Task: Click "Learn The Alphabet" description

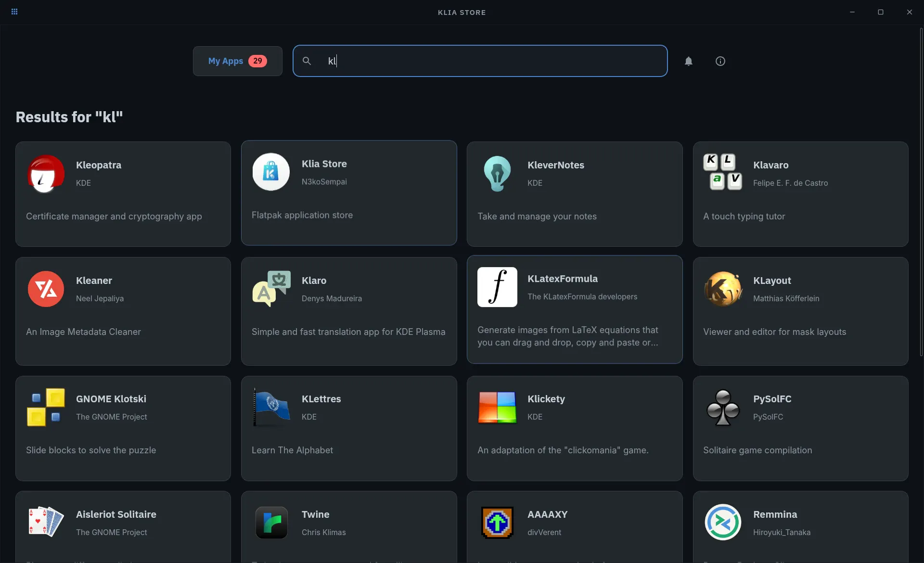Action: pyautogui.click(x=292, y=450)
